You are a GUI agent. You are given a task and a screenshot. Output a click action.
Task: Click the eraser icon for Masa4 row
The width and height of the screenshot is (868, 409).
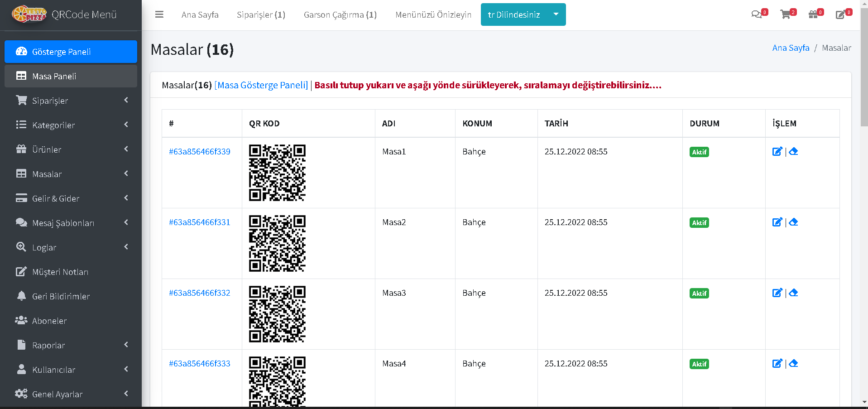pos(793,364)
